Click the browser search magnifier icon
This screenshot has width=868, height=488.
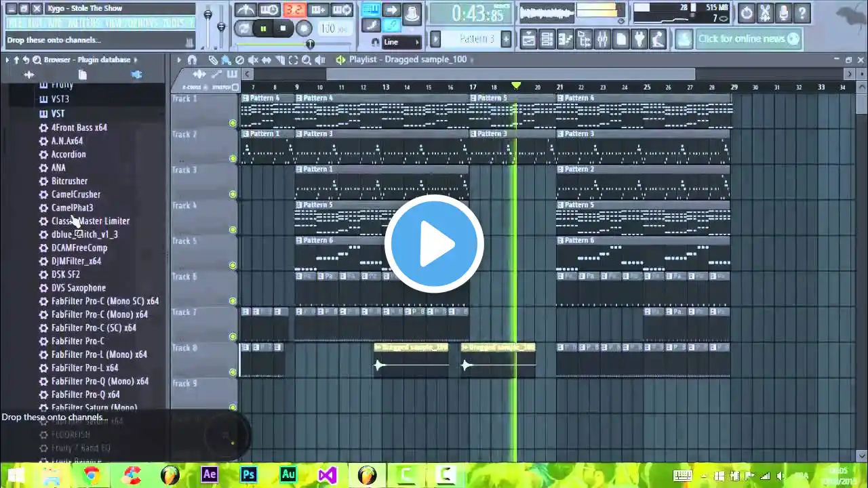pos(37,60)
